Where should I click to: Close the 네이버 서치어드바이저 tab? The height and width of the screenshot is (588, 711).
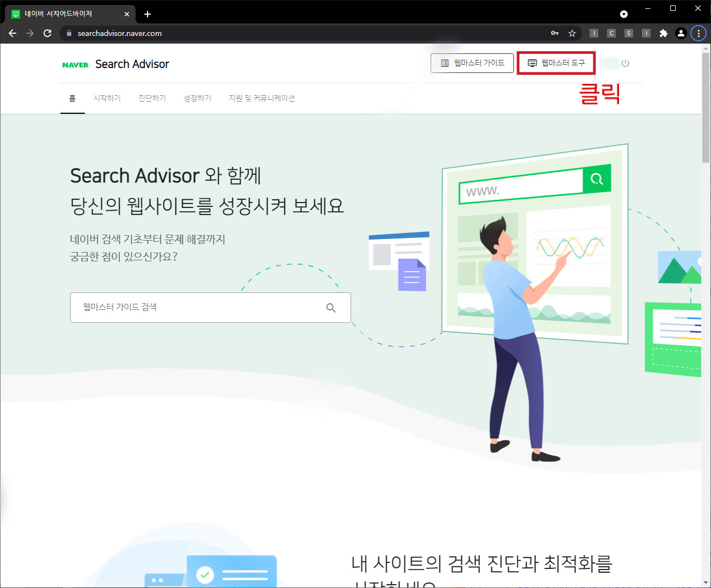pos(127,14)
